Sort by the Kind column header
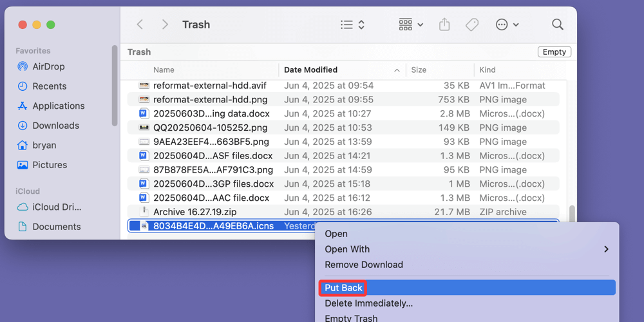 coord(488,70)
